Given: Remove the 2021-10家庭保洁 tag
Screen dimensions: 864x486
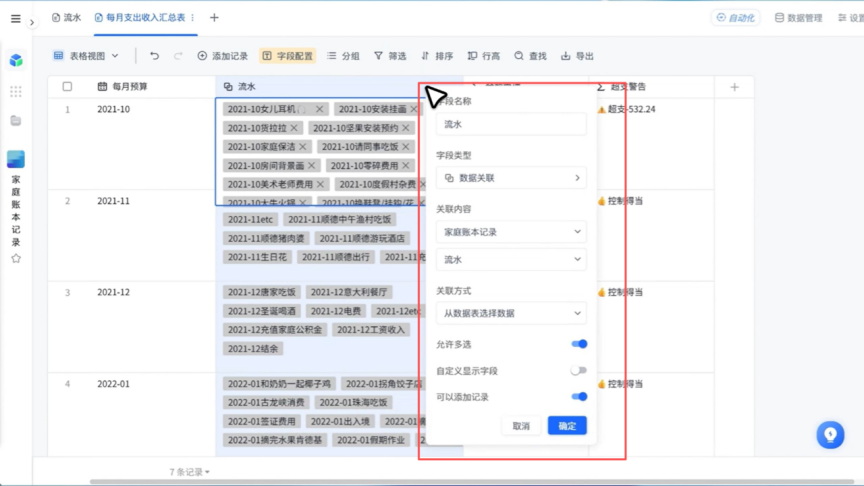Looking at the screenshot, I should pos(303,147).
